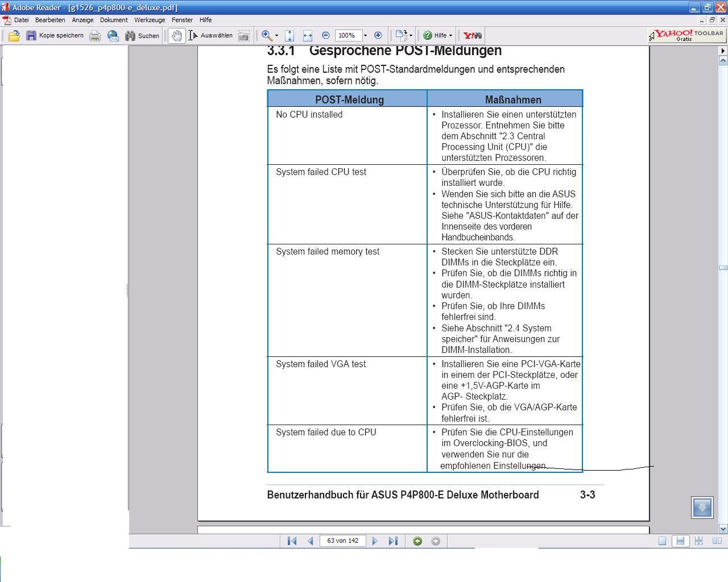Fit page to width icon
This screenshot has width=728, height=582.
[308, 35]
